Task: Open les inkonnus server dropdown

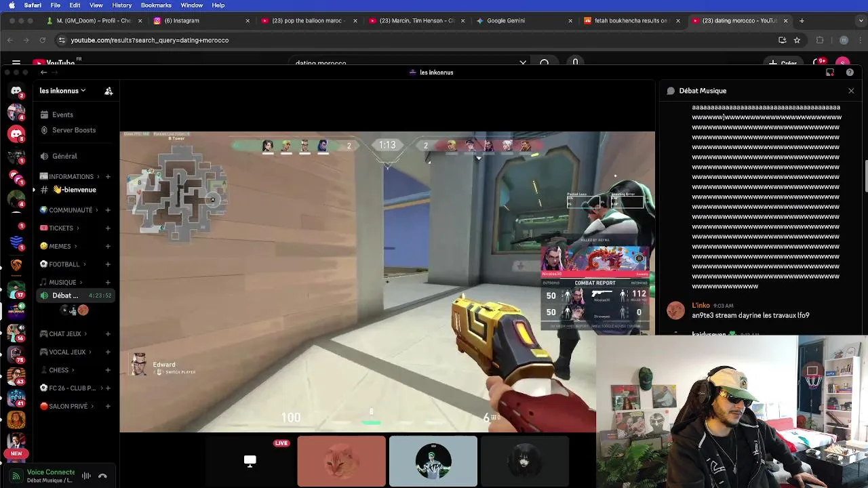Action: 62,91
